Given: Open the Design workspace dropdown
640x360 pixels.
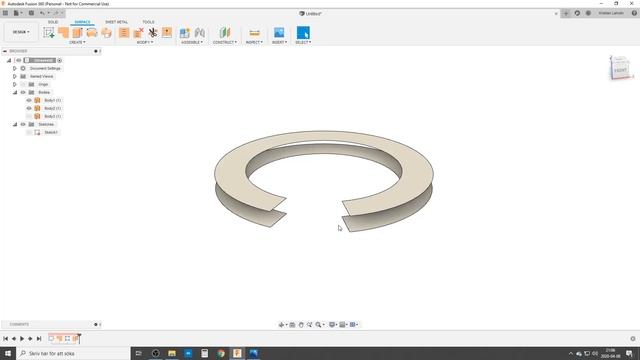Looking at the screenshot, I should click(21, 32).
